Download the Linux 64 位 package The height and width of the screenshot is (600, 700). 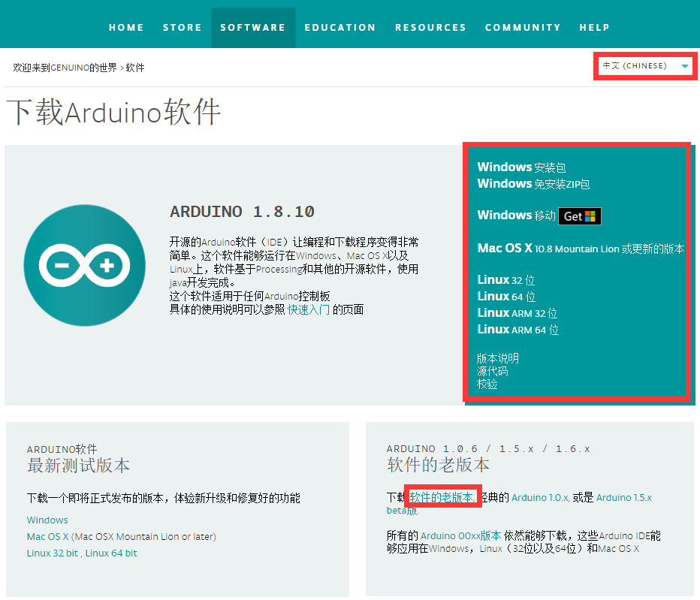506,297
